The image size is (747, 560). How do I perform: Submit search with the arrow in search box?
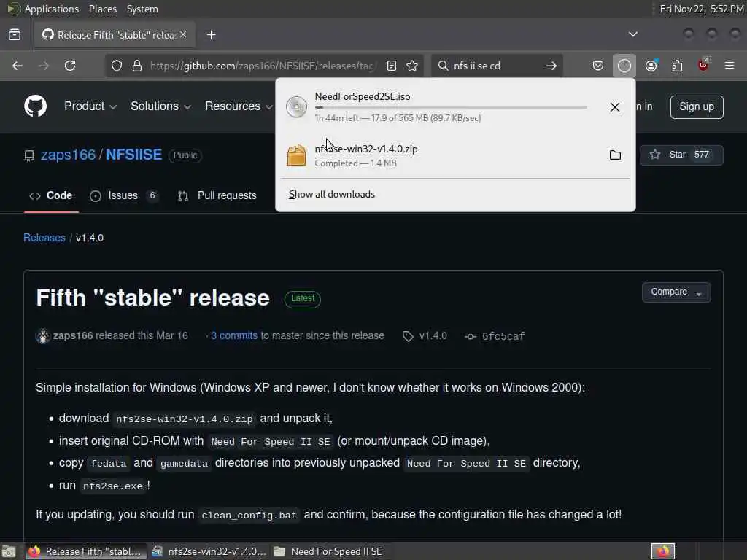pyautogui.click(x=551, y=66)
